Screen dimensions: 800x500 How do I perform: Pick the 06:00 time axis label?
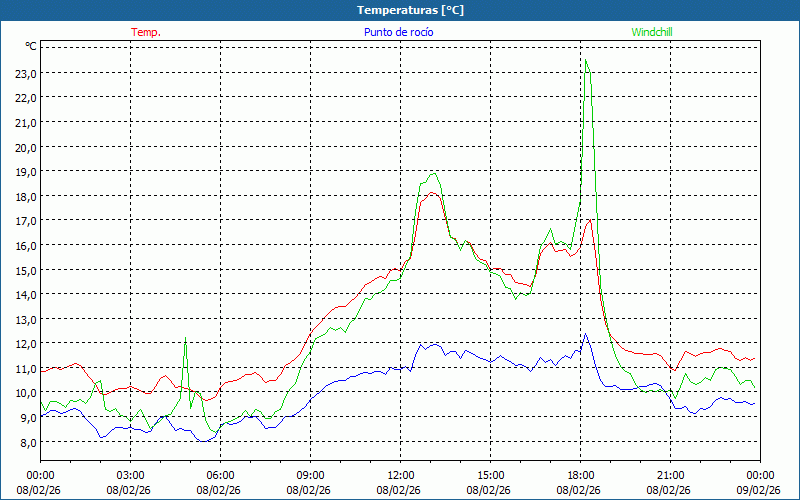point(220,475)
